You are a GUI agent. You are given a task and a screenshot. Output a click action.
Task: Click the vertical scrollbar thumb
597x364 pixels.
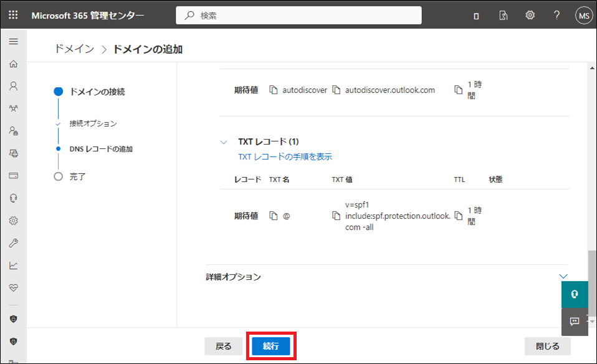[x=592, y=282]
